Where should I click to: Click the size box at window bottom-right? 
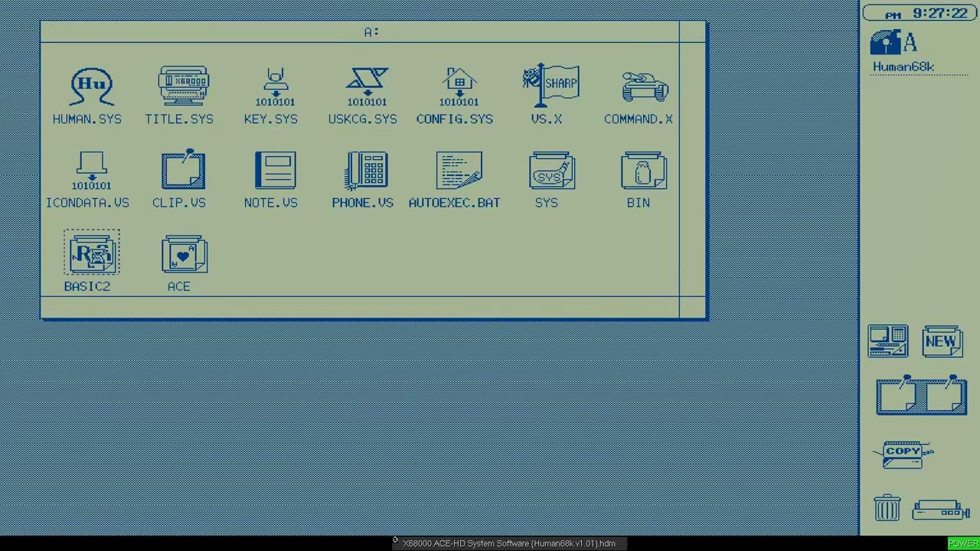click(x=692, y=307)
